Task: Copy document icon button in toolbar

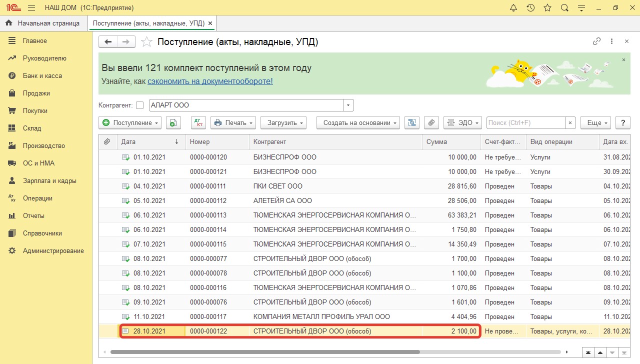Action: [173, 122]
